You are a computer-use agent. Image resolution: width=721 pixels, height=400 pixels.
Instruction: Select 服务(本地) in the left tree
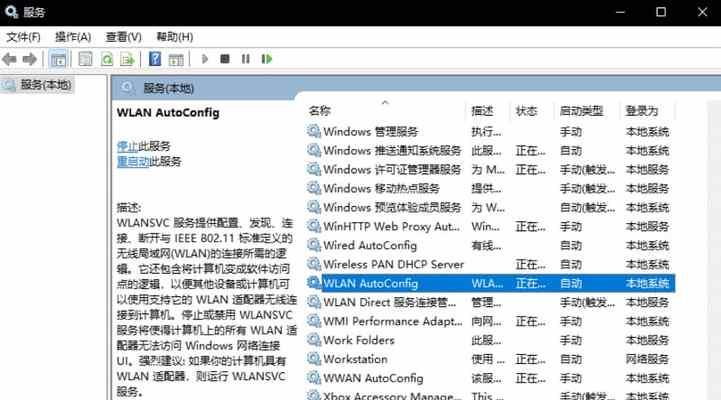point(46,85)
